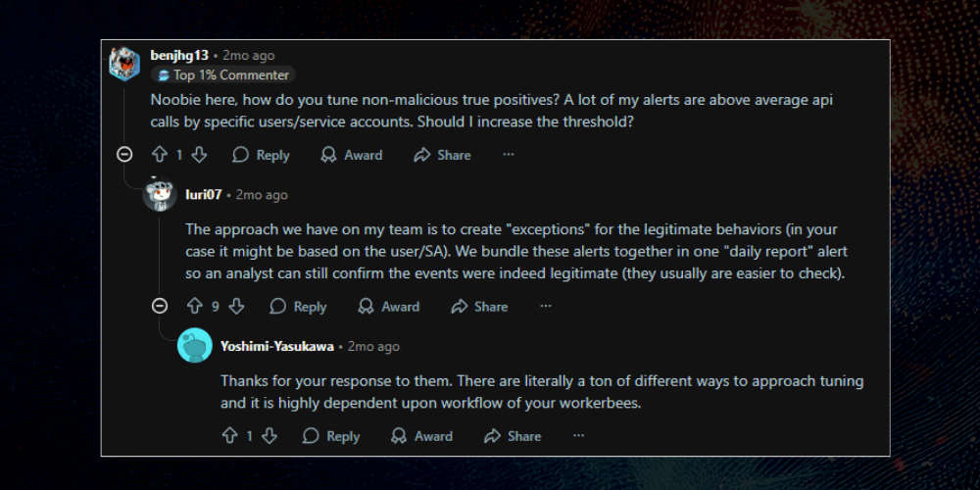Collapse benjhg13's comment thread
The image size is (980, 490).
[124, 155]
